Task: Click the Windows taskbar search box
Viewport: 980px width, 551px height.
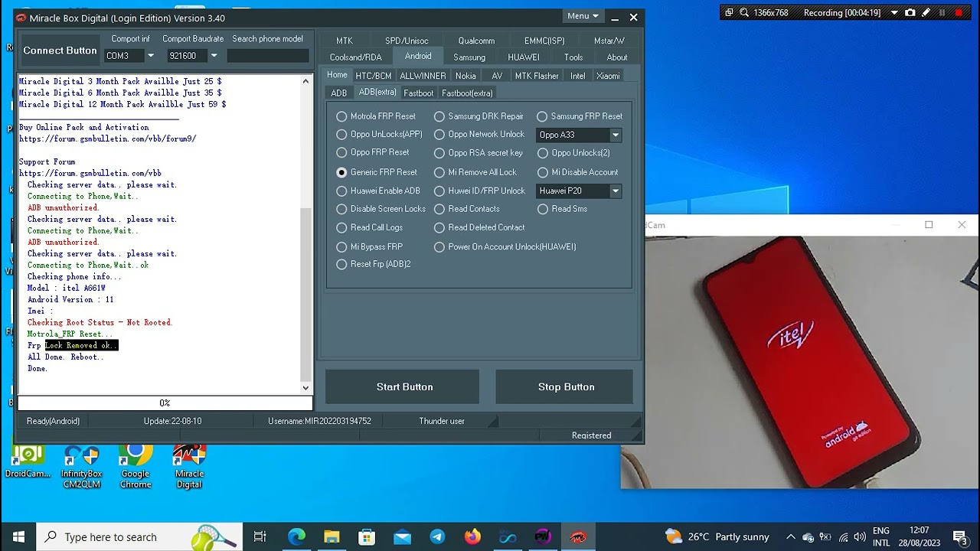Action: coord(139,536)
